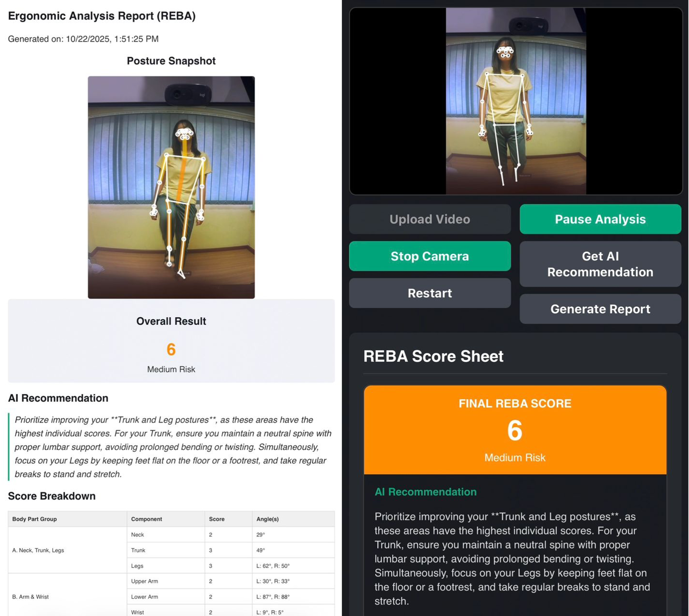689x616 pixels.
Task: Click the Score column header
Action: pyautogui.click(x=217, y=519)
